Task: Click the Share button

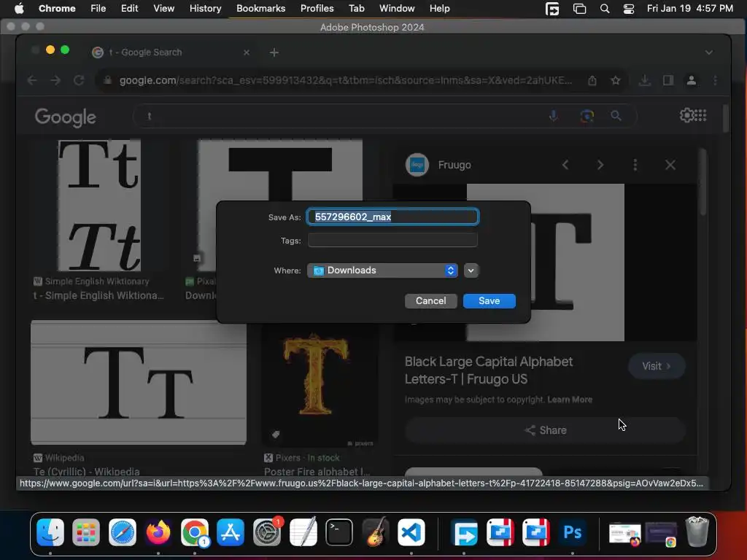Action: click(x=546, y=430)
